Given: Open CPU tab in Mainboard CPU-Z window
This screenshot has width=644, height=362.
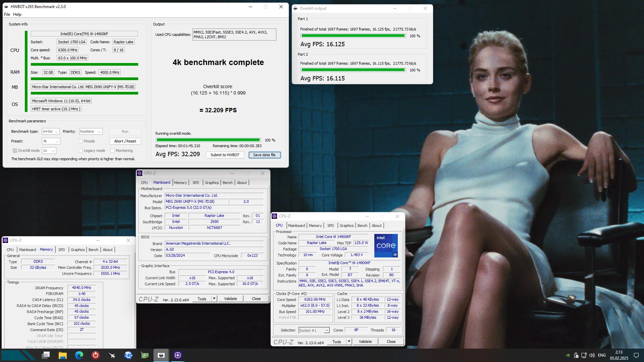Looking at the screenshot, I should 144,183.
